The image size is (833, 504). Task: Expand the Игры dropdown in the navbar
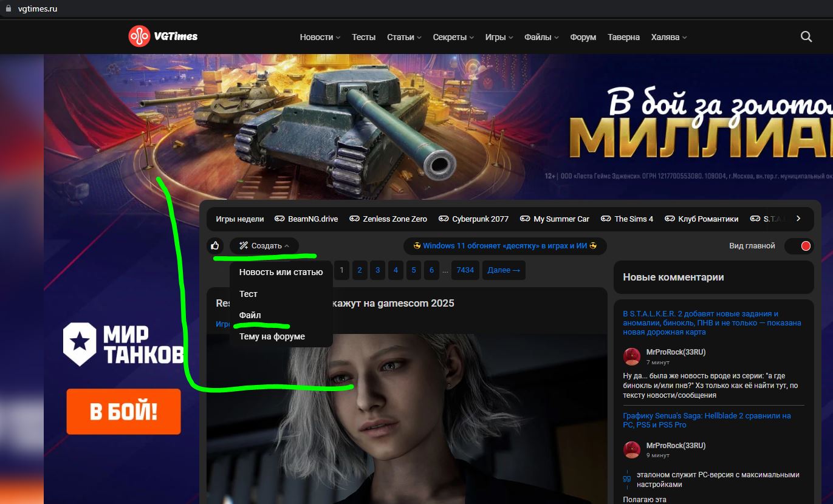499,37
